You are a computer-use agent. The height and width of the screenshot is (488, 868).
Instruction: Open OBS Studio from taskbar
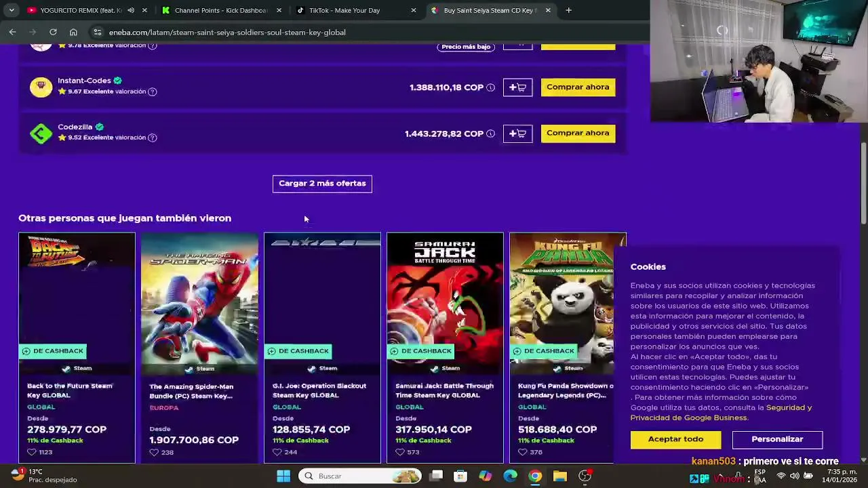pos(585,476)
